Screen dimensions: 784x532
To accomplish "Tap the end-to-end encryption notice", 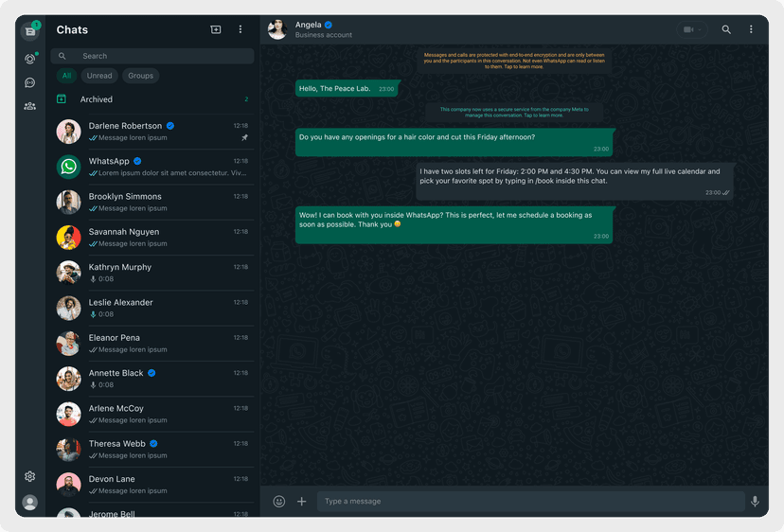I will pos(514,61).
